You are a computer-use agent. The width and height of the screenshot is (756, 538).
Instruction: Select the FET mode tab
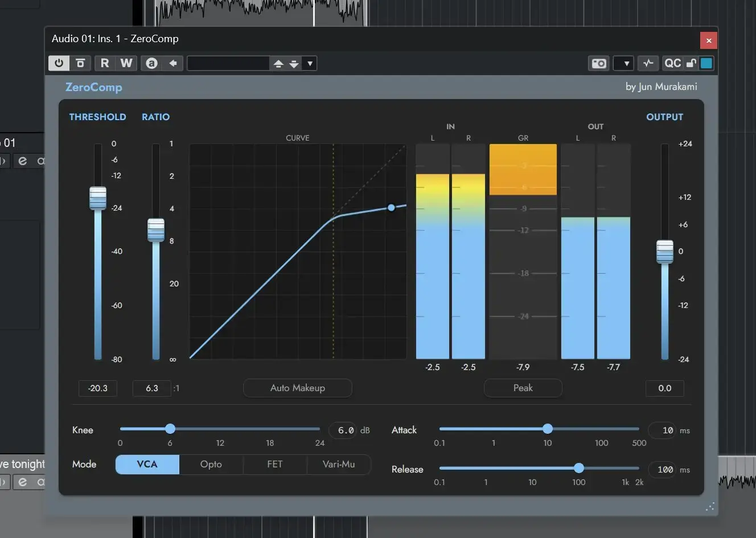click(x=274, y=465)
